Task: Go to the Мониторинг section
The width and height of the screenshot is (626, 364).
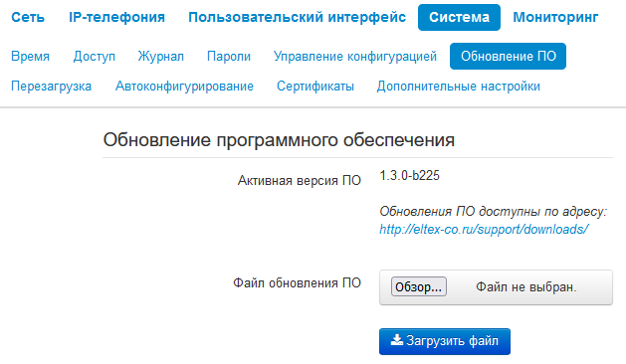Action: point(555,17)
